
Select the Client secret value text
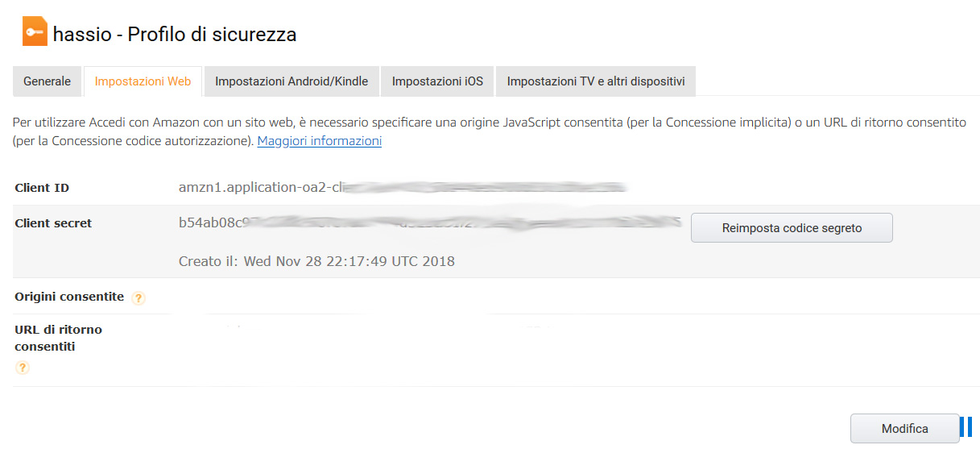click(x=430, y=222)
